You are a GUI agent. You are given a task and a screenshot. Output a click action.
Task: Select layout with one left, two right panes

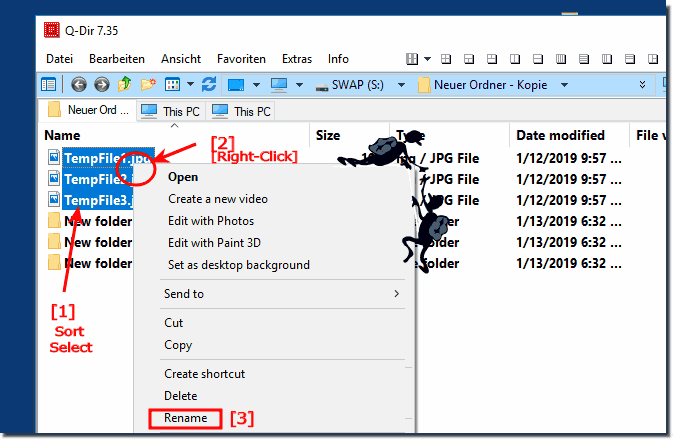coord(653,59)
